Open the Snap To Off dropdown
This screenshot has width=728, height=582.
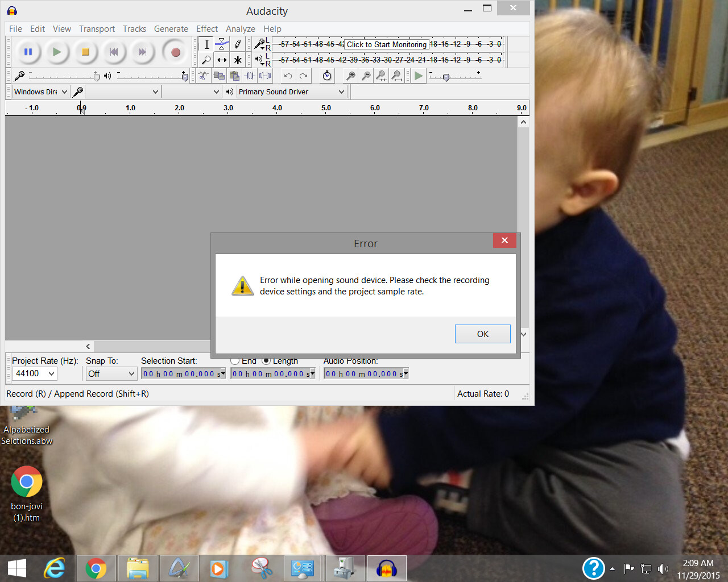(x=111, y=373)
